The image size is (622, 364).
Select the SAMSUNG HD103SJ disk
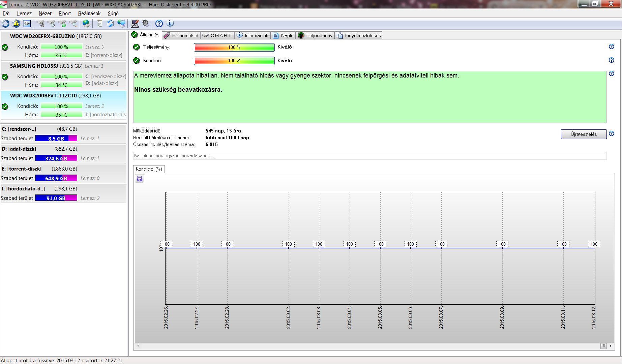tap(64, 75)
